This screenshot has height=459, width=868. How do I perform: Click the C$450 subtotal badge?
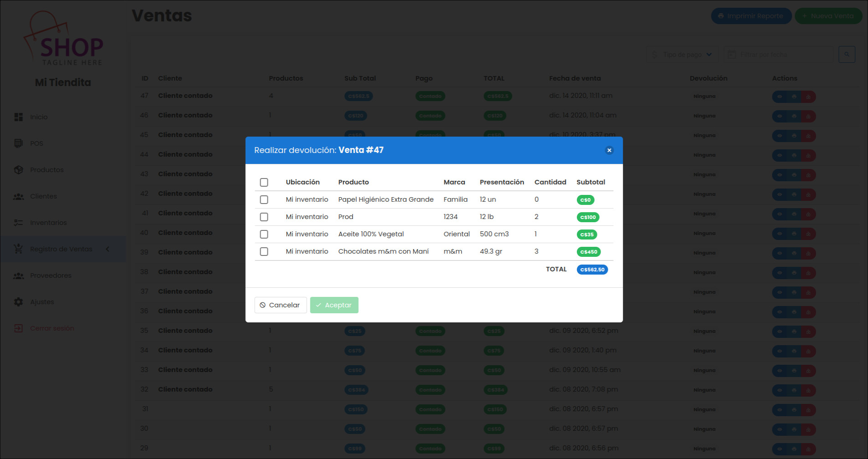[x=589, y=252]
